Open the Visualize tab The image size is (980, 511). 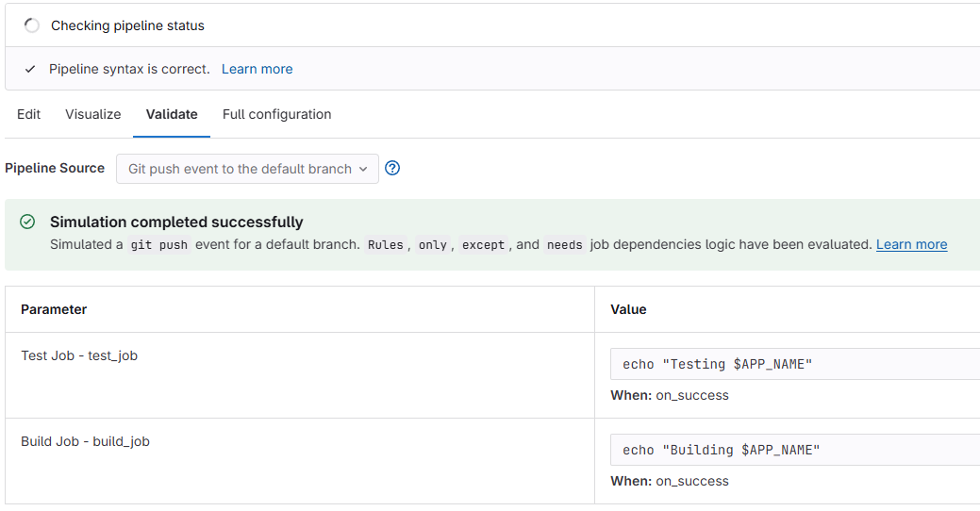click(x=93, y=114)
